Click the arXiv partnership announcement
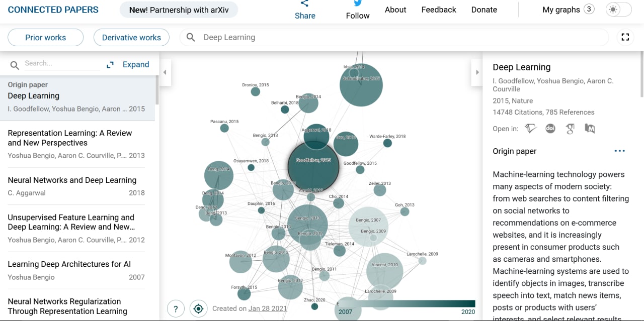Viewport: 644px width, 321px height. (179, 10)
